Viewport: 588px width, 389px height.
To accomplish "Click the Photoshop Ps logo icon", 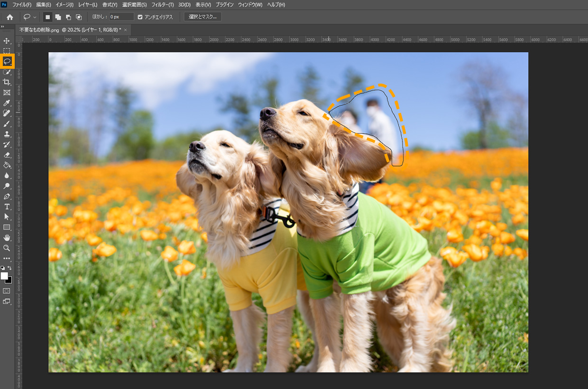I will (x=4, y=4).
